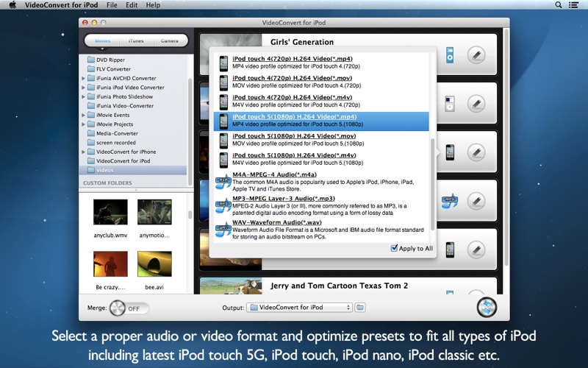Click MP3 audio note icon in format popup
Image resolution: width=588 pixels, height=368 pixels.
pos(223,206)
